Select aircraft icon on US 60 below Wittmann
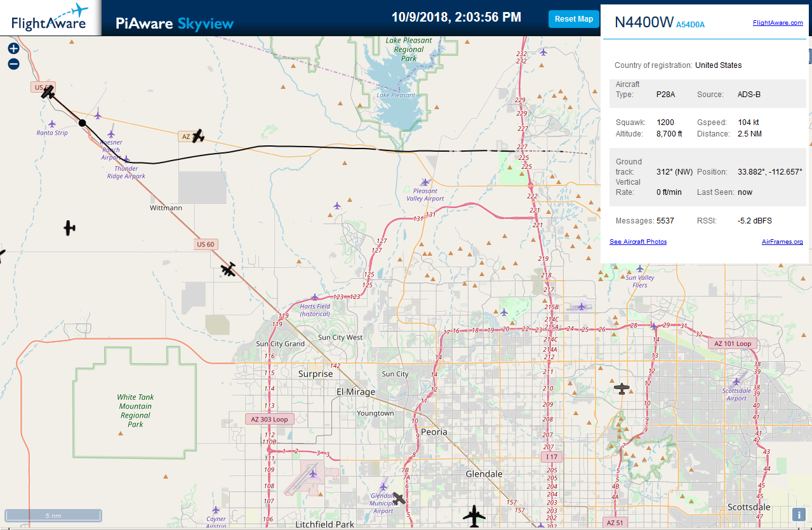 pyautogui.click(x=229, y=269)
